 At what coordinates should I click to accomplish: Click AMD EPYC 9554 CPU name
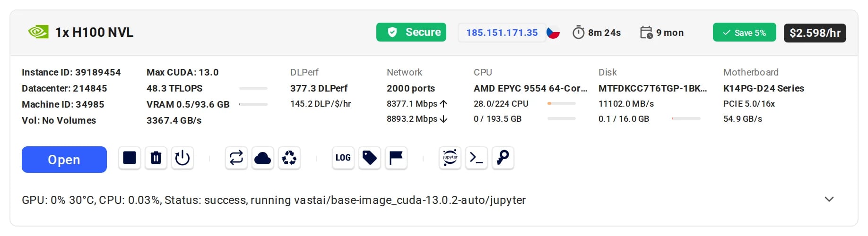530,88
